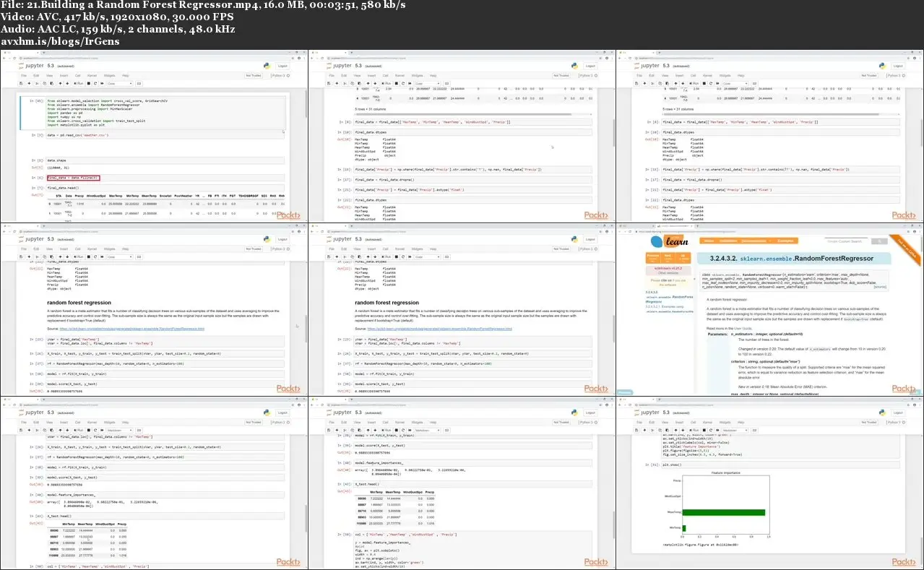Click scikit-learn logo in the docs frame
This screenshot has height=570, width=924.
point(670,241)
